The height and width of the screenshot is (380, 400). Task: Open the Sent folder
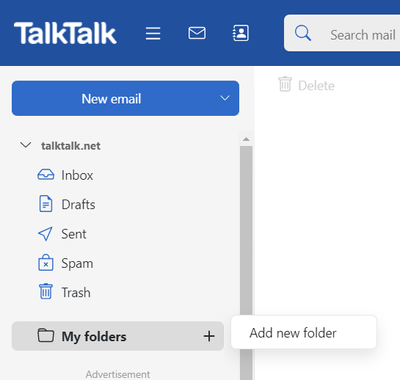pos(74,234)
